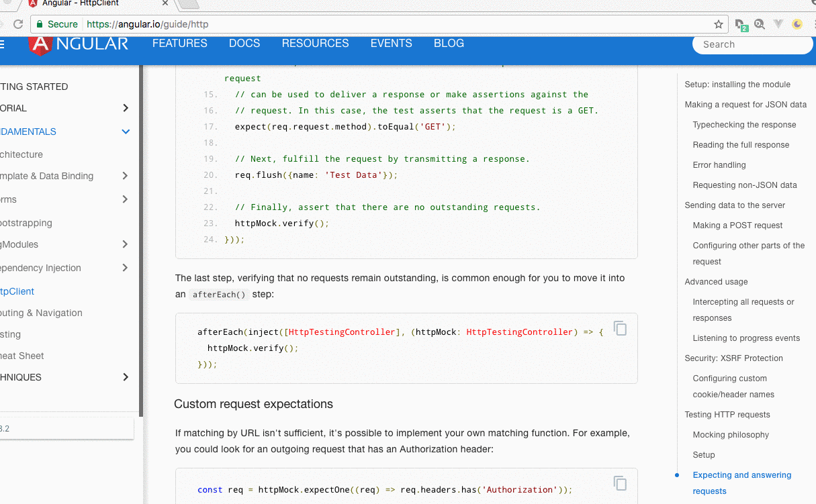816x504 pixels.
Task: Jump to Reading the full response
Action: click(x=741, y=145)
